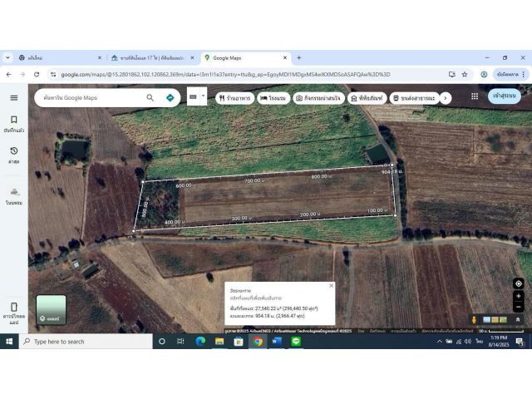The image size is (532, 399).
Task: Open the tab search dropdown arrow
Action: (7, 58)
